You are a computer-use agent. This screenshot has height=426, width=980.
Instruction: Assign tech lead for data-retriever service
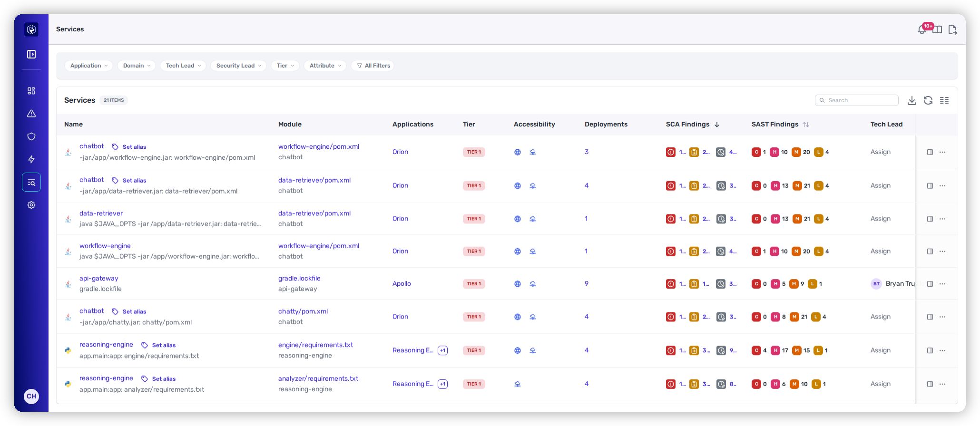click(x=881, y=219)
